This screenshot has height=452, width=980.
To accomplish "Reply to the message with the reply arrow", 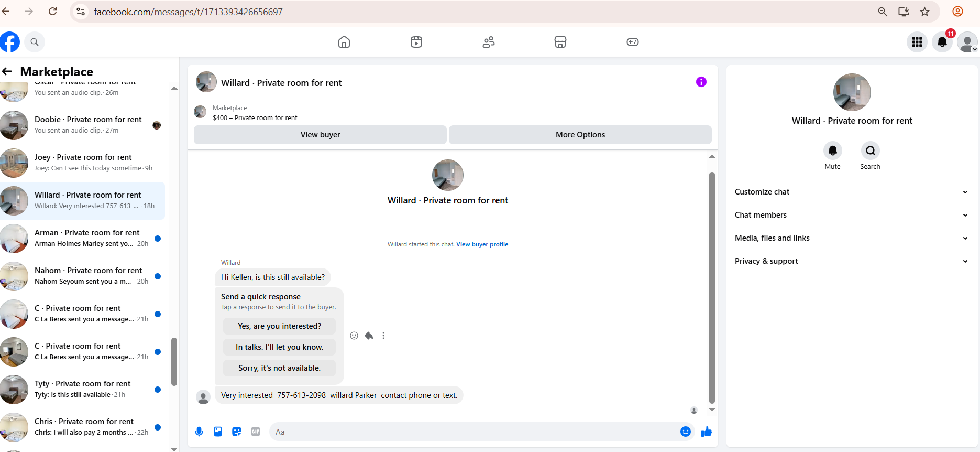I will [369, 336].
